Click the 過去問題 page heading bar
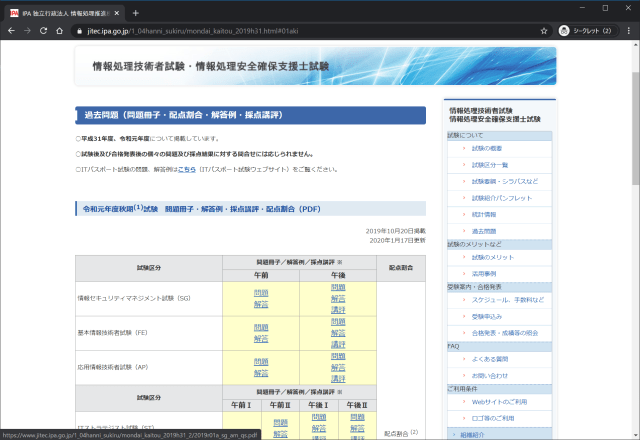Image resolution: width=640 pixels, height=440 pixels. [x=251, y=115]
